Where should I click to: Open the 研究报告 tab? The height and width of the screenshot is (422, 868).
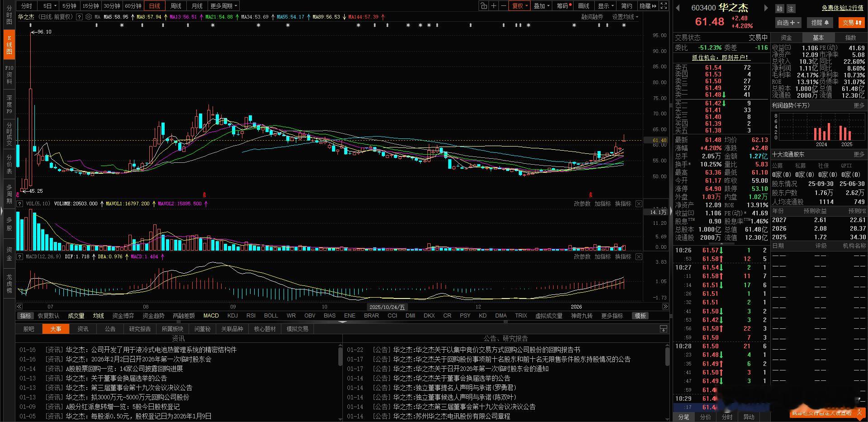tap(140, 329)
